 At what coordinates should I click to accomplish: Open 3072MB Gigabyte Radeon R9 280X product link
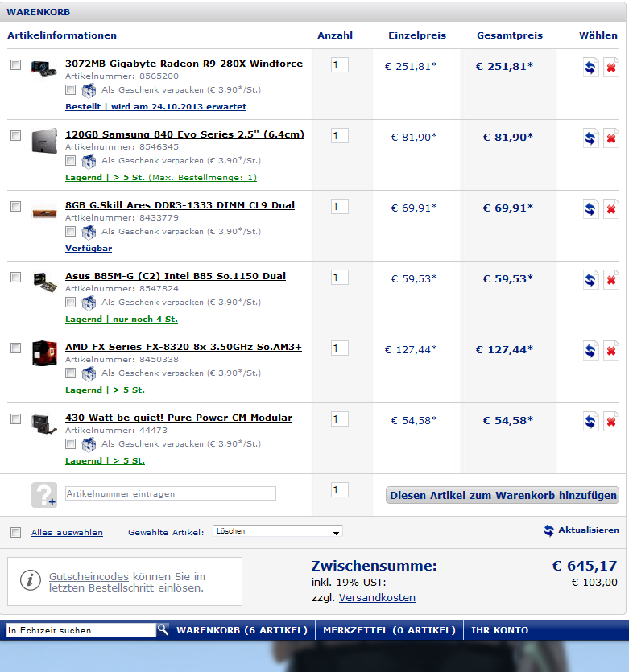coord(184,64)
